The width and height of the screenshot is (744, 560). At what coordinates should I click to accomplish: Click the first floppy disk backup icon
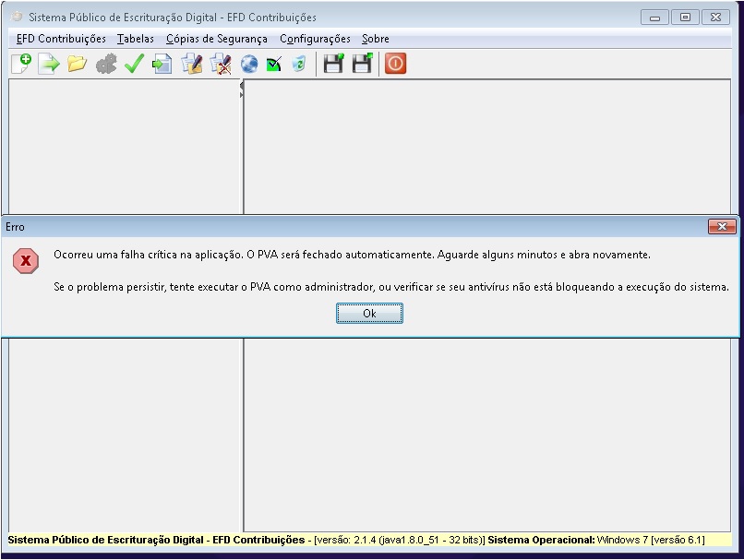pos(333,64)
